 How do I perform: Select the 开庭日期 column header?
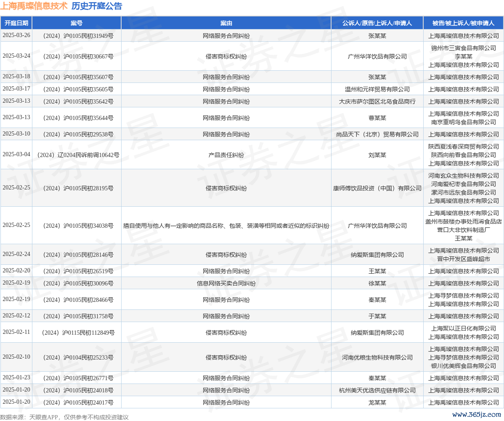(x=16, y=23)
